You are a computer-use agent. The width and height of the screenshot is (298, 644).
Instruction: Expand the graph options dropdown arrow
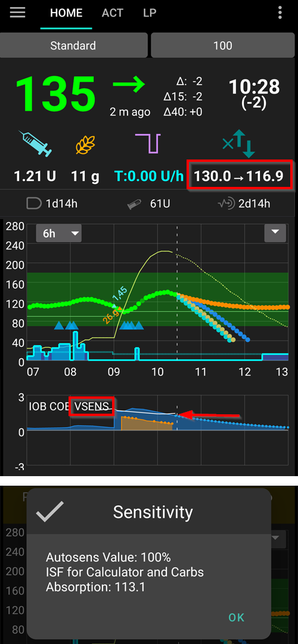(x=275, y=233)
